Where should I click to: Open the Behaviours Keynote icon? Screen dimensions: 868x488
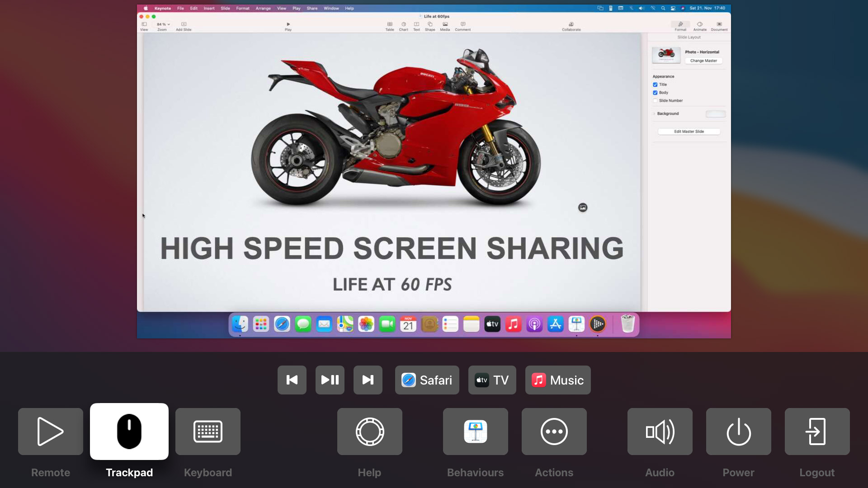tap(476, 431)
